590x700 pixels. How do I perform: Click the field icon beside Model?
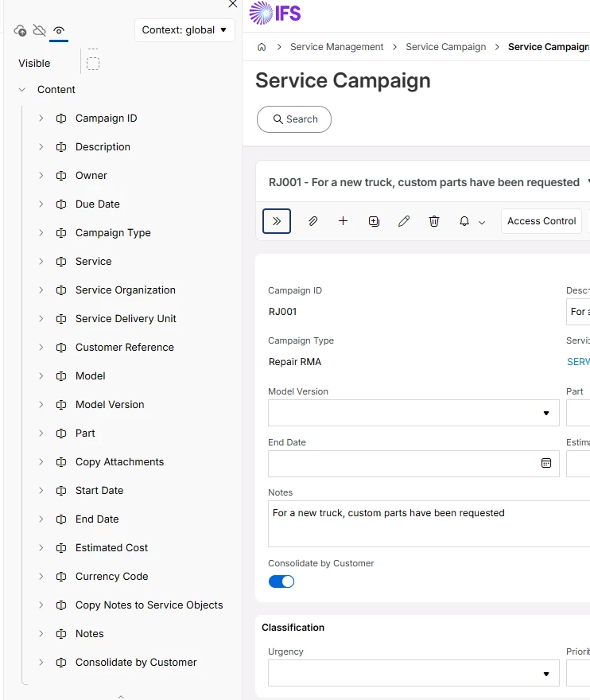click(61, 376)
